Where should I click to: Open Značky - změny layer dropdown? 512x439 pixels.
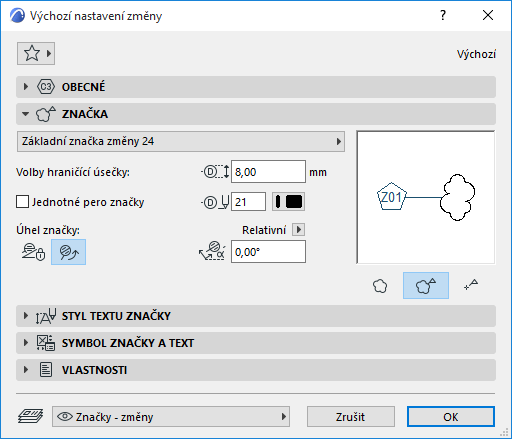click(171, 416)
